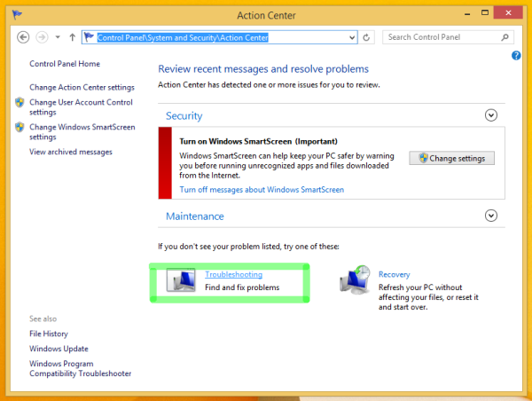The height and width of the screenshot is (401, 532).
Task: Open View archived messages
Action: pyautogui.click(x=71, y=152)
